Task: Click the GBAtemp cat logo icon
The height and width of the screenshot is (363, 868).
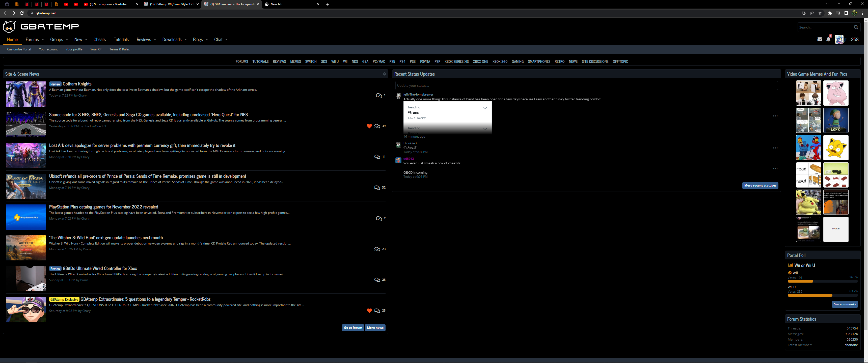Action: click(x=9, y=26)
